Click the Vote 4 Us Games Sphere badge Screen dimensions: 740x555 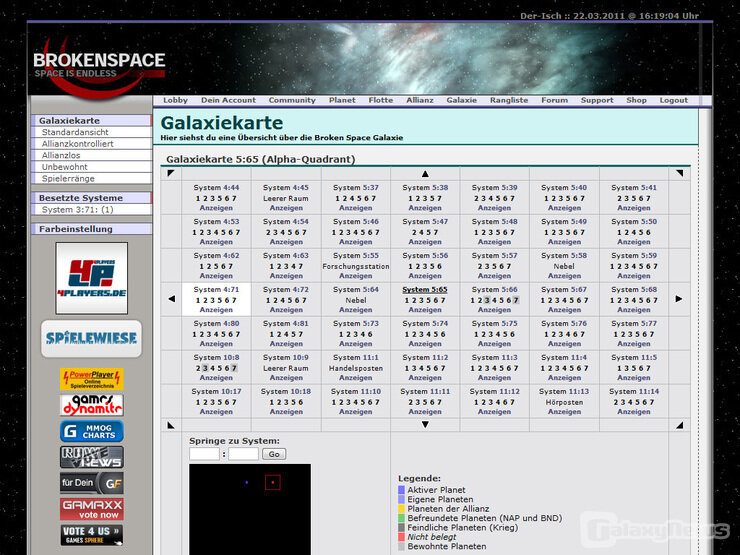92,535
